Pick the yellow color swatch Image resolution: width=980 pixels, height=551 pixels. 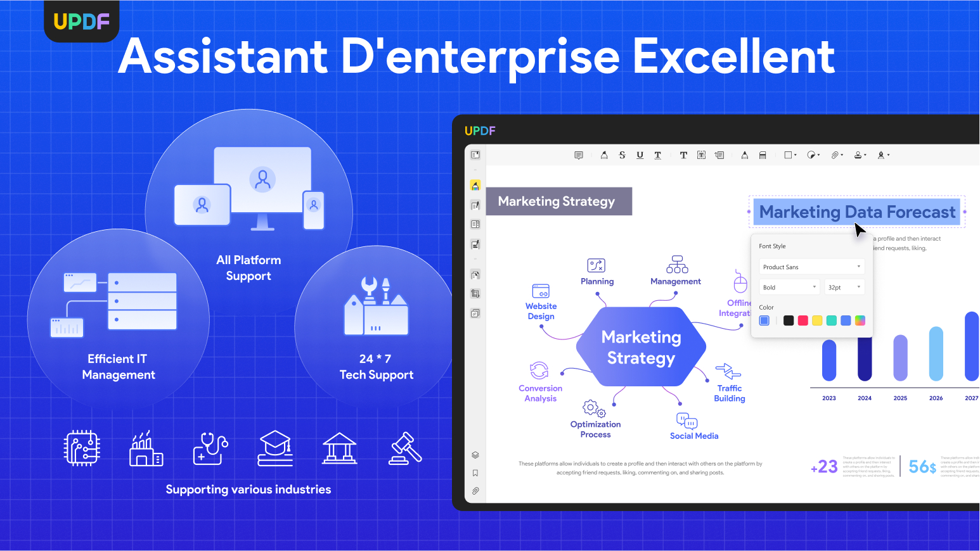point(817,320)
